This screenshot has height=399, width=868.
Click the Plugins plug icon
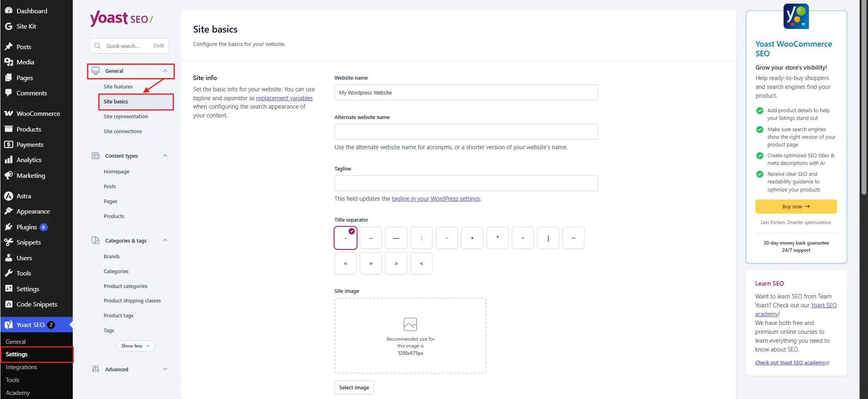[x=8, y=227]
